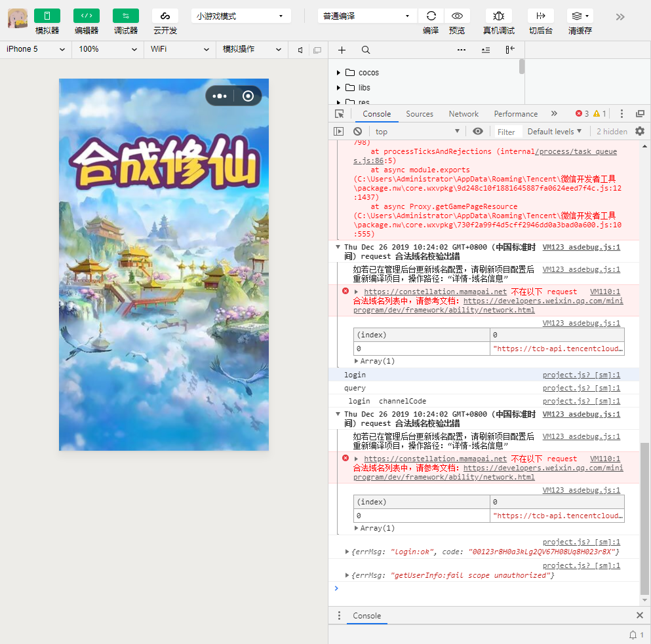Open 云开发 cloud development
This screenshot has height=644, width=651.
pos(165,16)
